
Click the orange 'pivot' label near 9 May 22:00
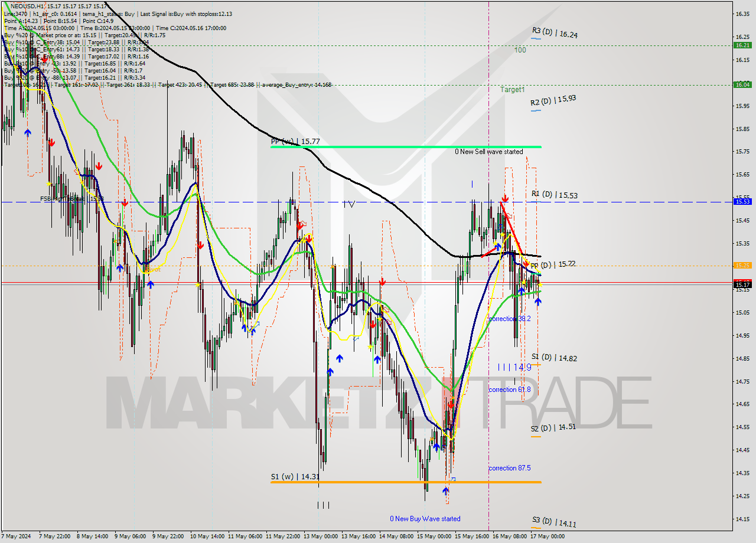[153, 269]
